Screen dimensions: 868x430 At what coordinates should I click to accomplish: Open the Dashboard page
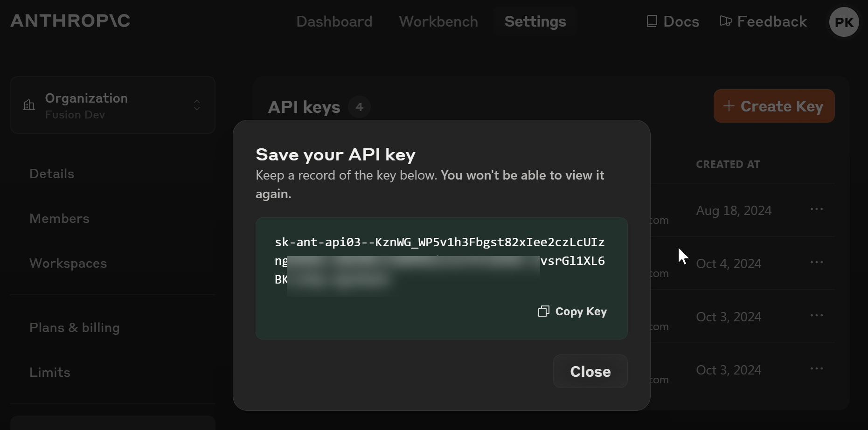click(334, 21)
